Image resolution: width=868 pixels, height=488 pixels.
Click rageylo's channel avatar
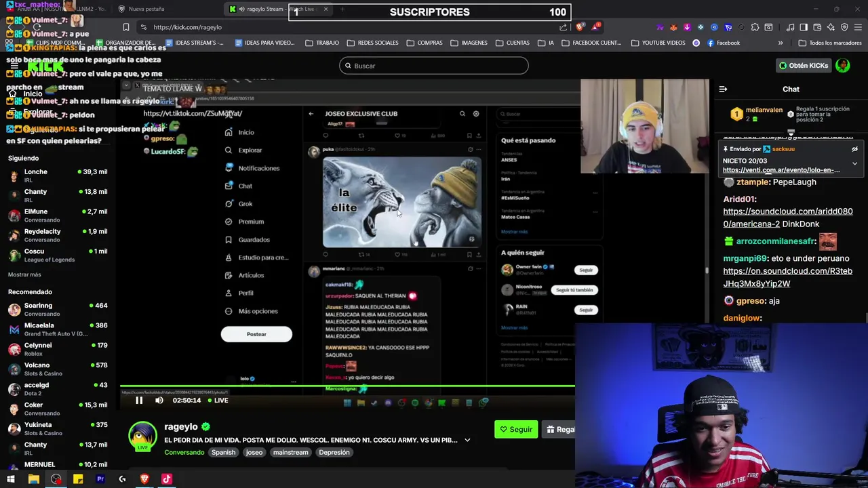142,435
